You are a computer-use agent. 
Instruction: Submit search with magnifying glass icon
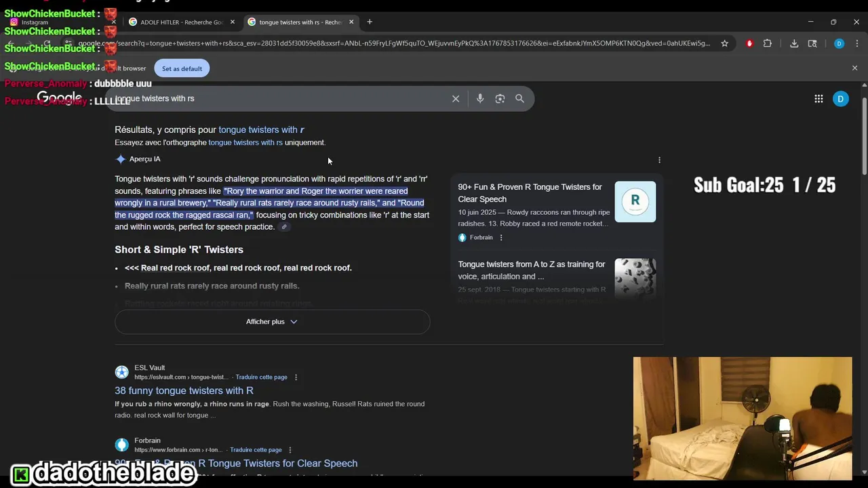[519, 99]
